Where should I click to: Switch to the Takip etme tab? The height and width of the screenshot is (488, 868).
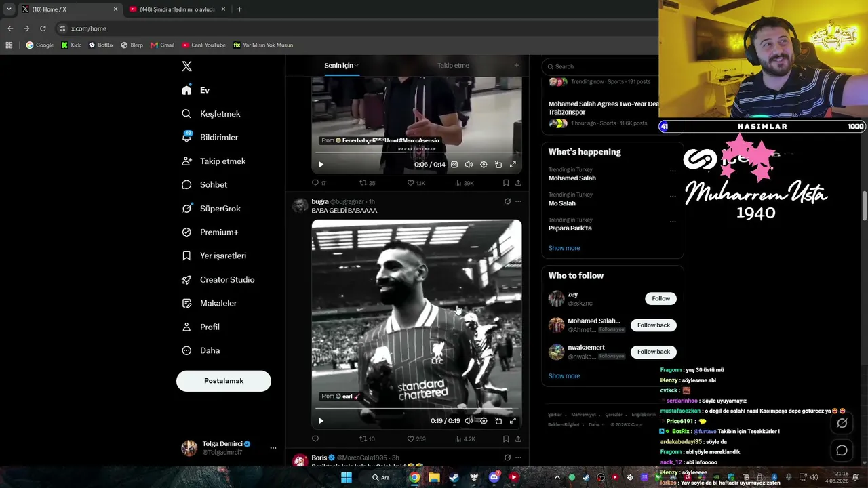[x=453, y=66]
